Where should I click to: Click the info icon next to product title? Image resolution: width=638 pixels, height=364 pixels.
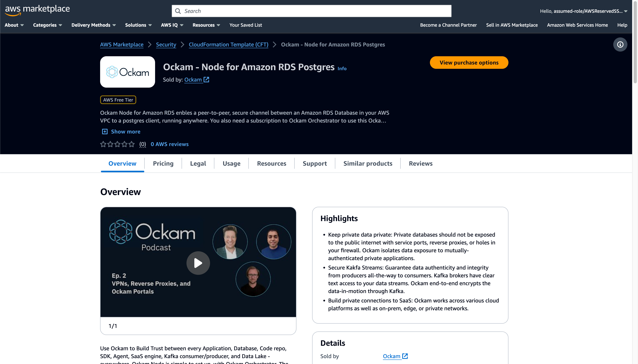click(342, 68)
